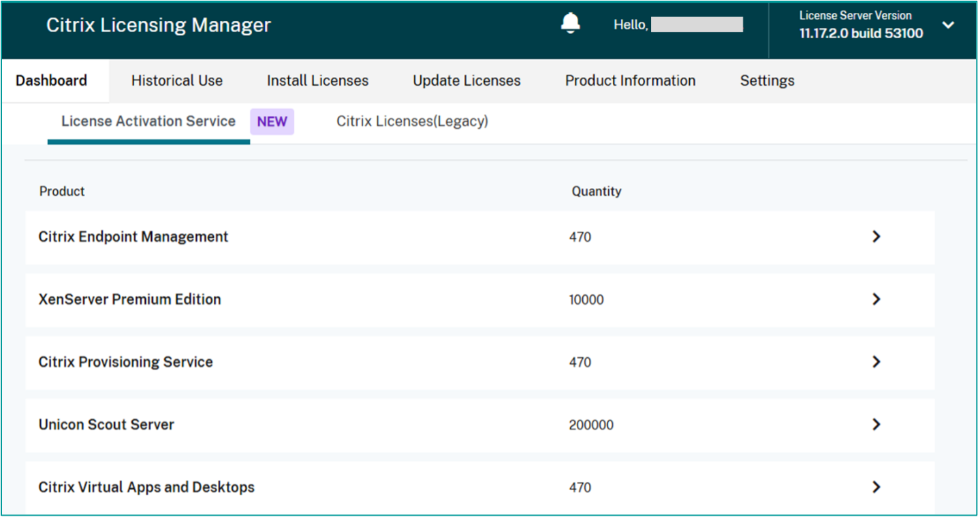Expand the Citrix Provisioning Service arrow
The image size is (980, 518).
[x=876, y=362]
